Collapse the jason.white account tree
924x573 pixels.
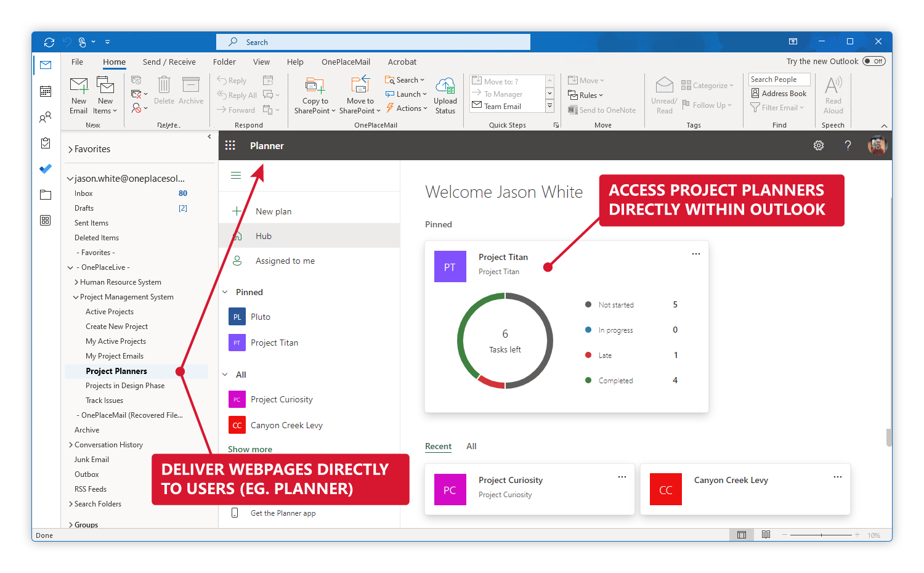click(70, 179)
